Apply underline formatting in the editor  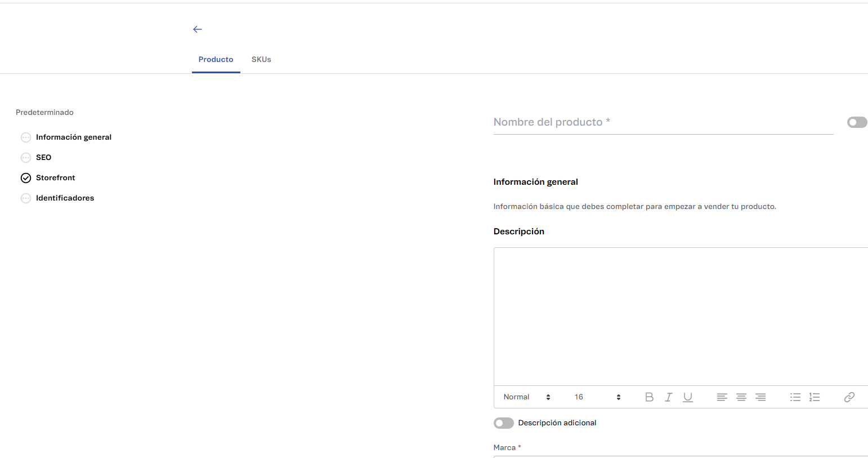(687, 397)
